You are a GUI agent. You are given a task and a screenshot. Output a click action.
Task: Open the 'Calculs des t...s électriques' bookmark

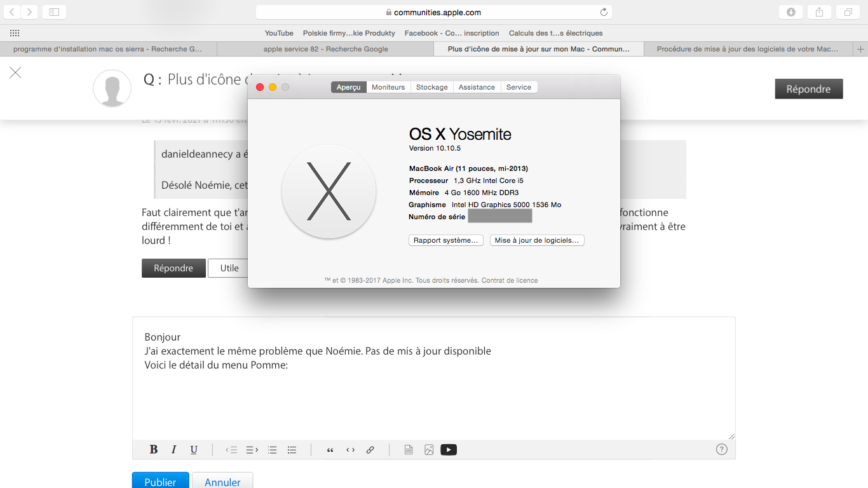[555, 33]
